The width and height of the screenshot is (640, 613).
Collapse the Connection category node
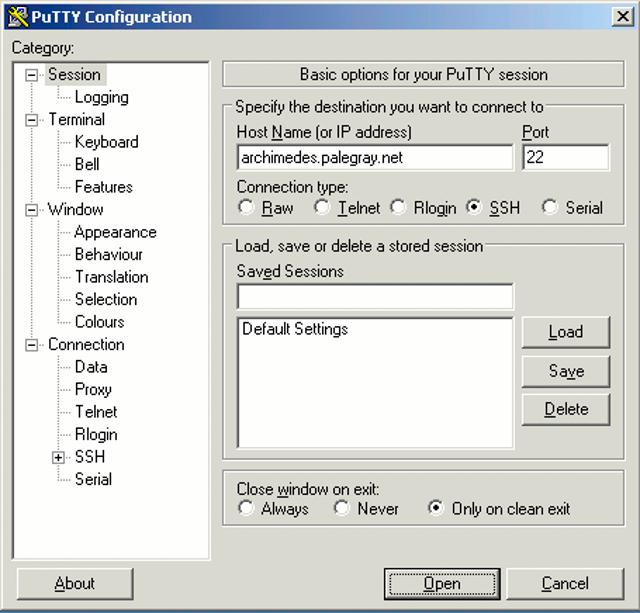(32, 345)
